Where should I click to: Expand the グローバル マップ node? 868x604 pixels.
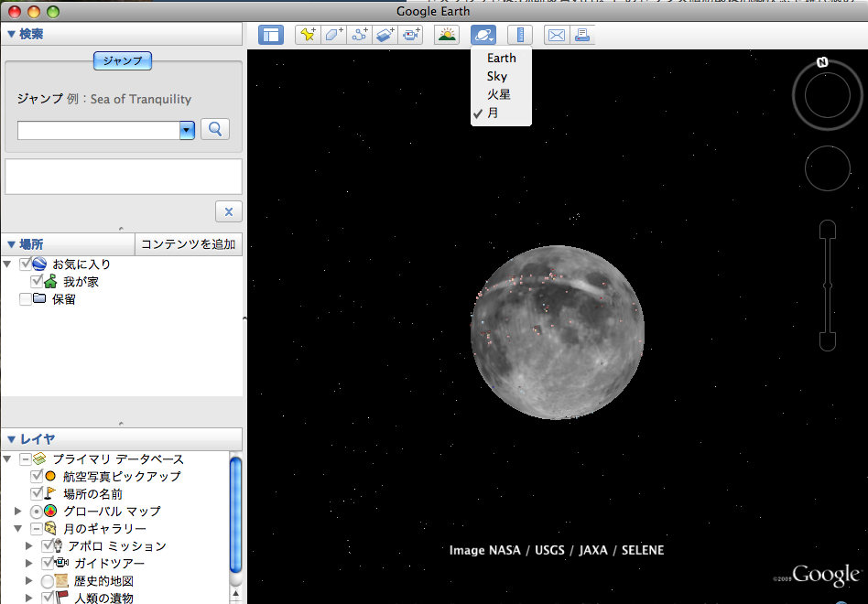[18, 511]
